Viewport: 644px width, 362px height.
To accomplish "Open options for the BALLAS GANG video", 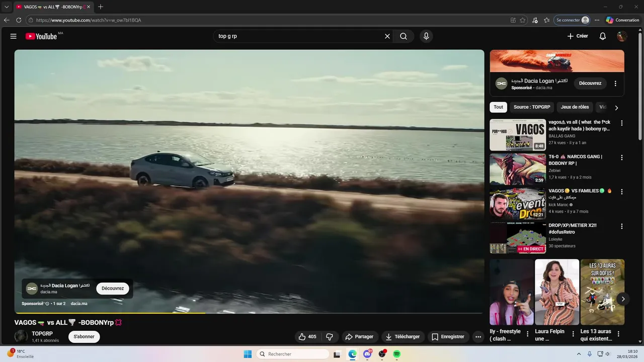I will [621, 123].
